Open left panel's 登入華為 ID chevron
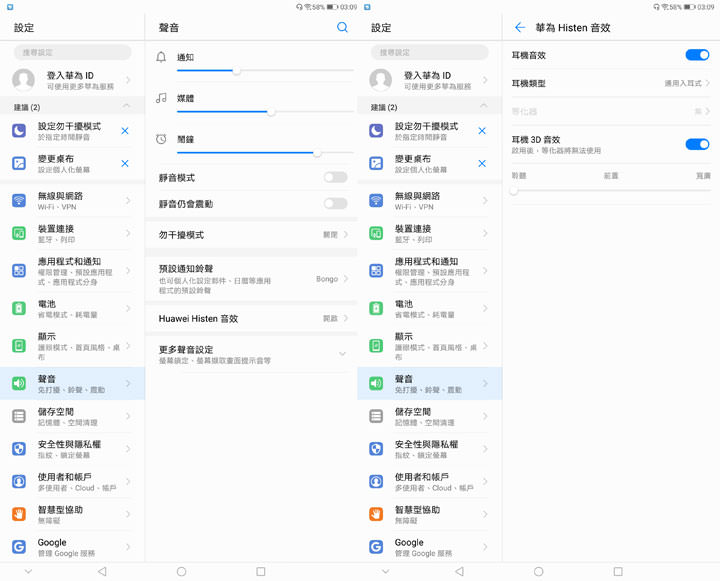 click(128, 80)
